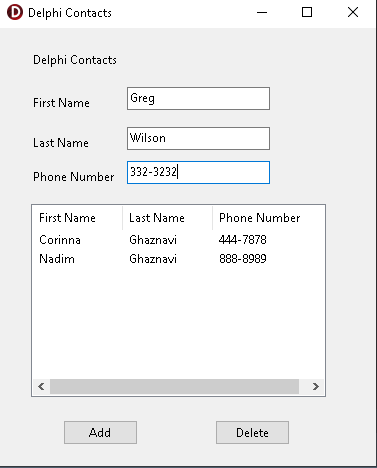Maximize the Delphi Contacts window
The height and width of the screenshot is (468, 377).
pos(307,13)
